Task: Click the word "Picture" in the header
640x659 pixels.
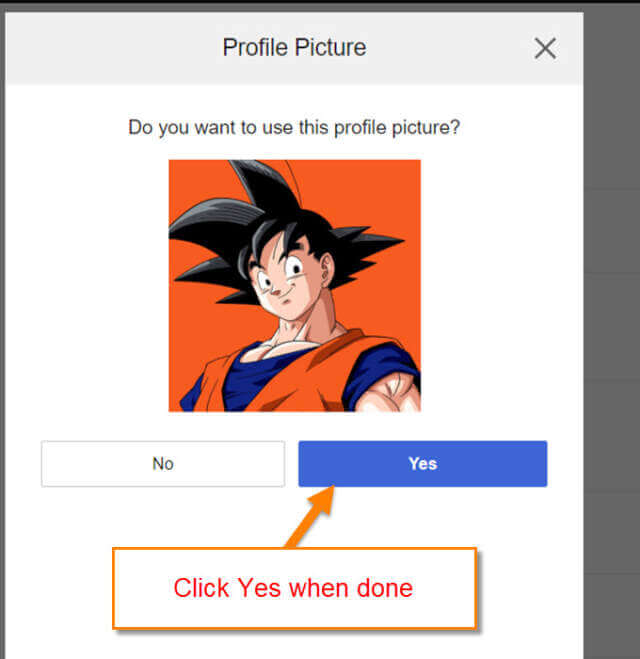Action: click(330, 47)
